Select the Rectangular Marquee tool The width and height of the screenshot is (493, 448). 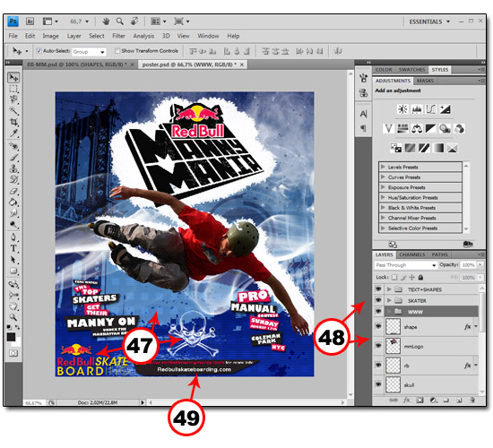click(x=13, y=89)
